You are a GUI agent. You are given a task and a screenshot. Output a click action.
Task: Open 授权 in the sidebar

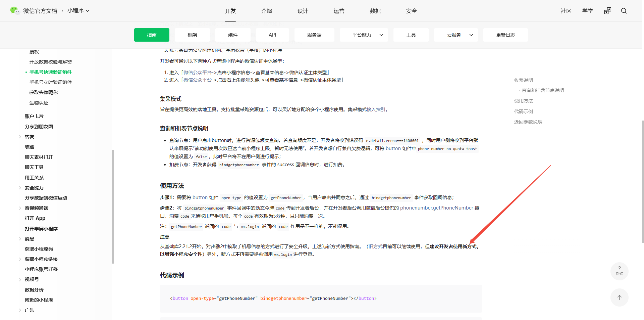(34, 52)
